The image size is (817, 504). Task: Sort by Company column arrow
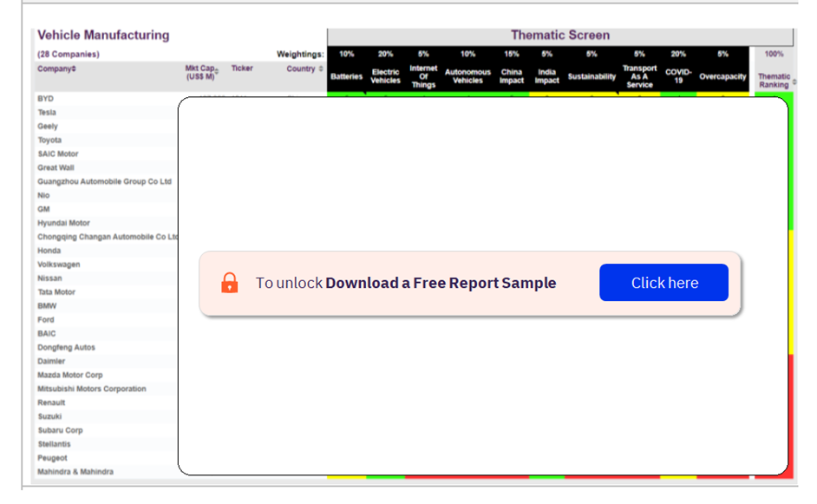point(74,69)
